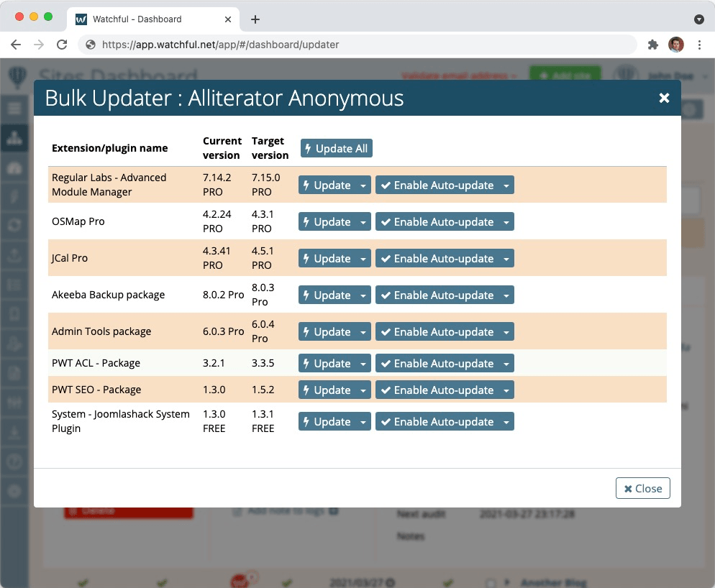Click the Update All button

[x=336, y=148]
